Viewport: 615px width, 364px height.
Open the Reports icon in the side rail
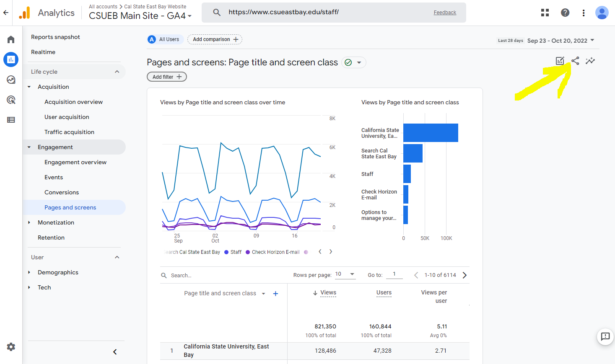11,59
